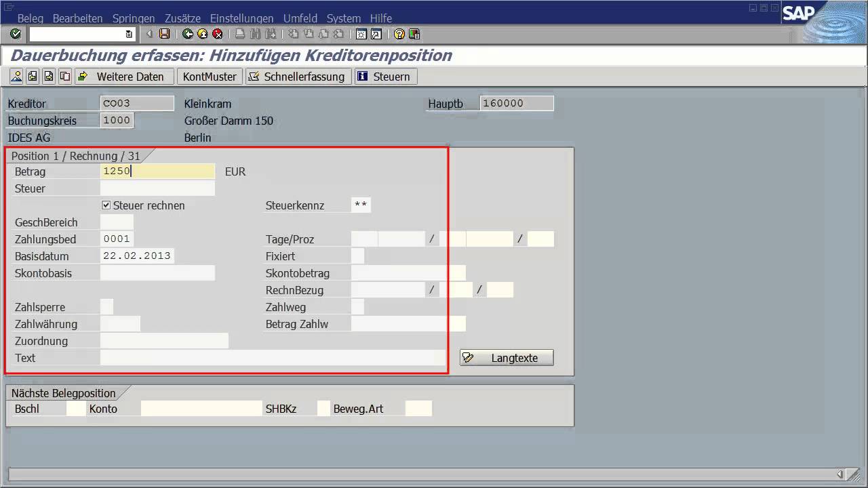Click the GeschBereich input field
This screenshot has width=868, height=488.
(x=117, y=222)
